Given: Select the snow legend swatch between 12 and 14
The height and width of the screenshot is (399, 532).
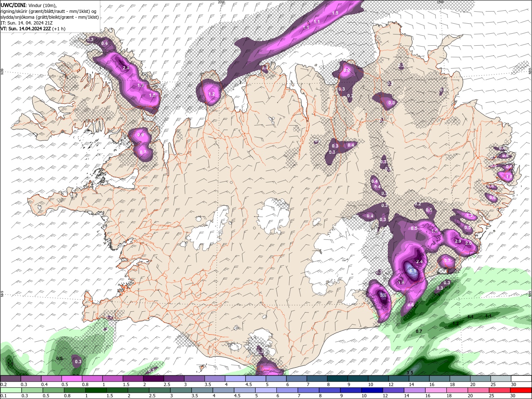Looking at the screenshot, I should 398,379.
